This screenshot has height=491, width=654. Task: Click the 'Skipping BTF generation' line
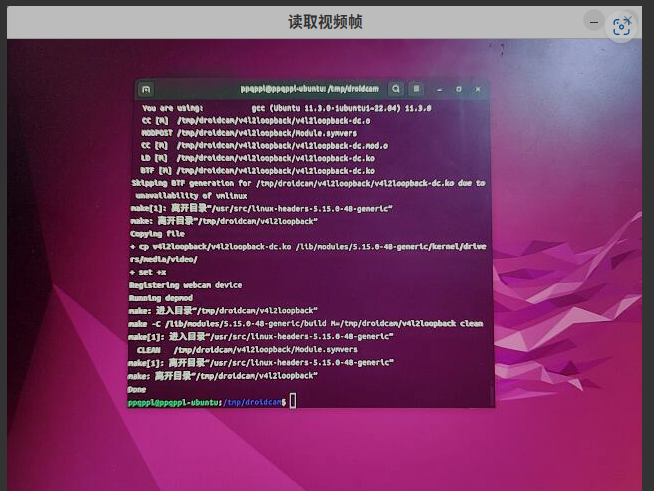coord(308,184)
